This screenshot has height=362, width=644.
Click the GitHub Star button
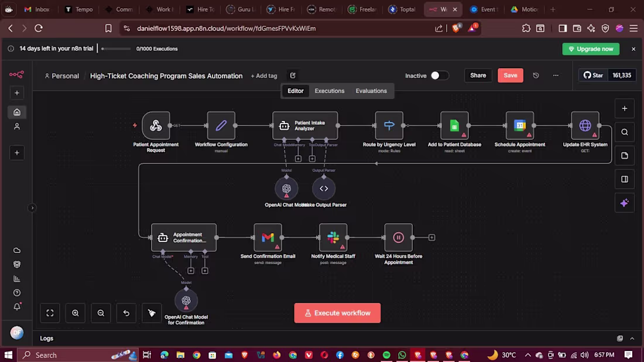click(x=593, y=76)
